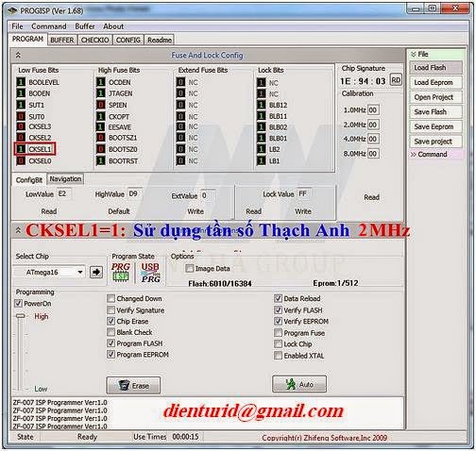
Task: Toggle the SUT1 fuse bit
Action: tap(21, 105)
